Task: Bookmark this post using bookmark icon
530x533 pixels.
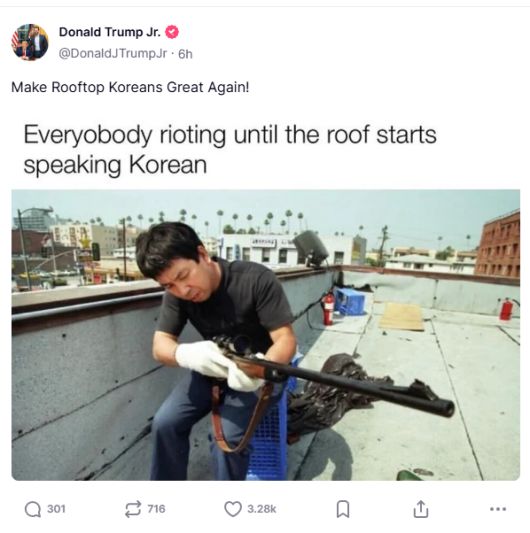Action: click(x=343, y=509)
